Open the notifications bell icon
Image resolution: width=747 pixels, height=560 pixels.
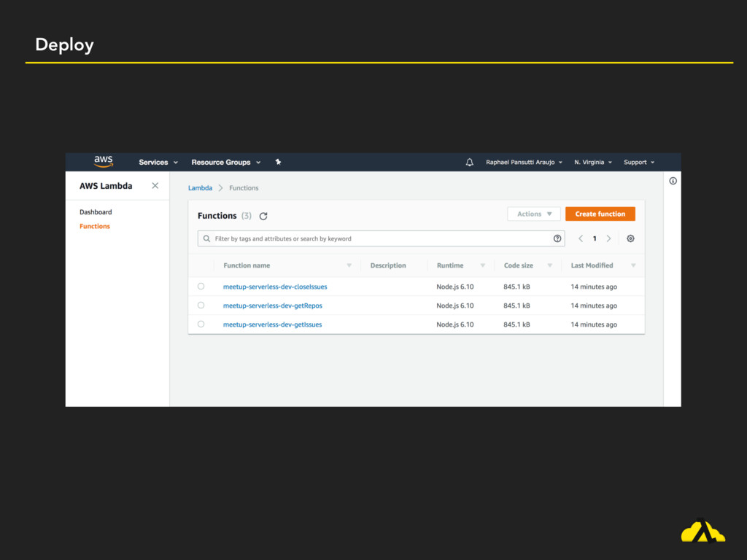(x=469, y=162)
